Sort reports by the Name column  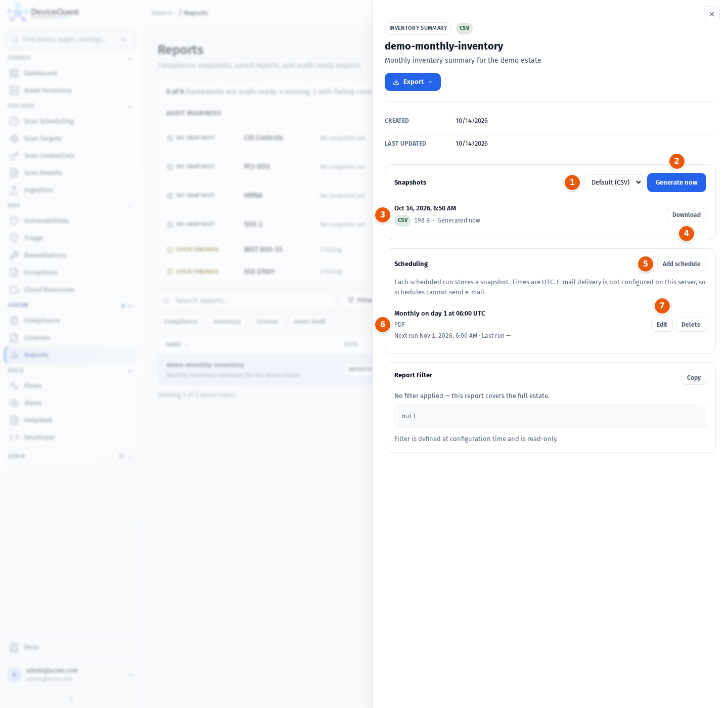point(177,344)
